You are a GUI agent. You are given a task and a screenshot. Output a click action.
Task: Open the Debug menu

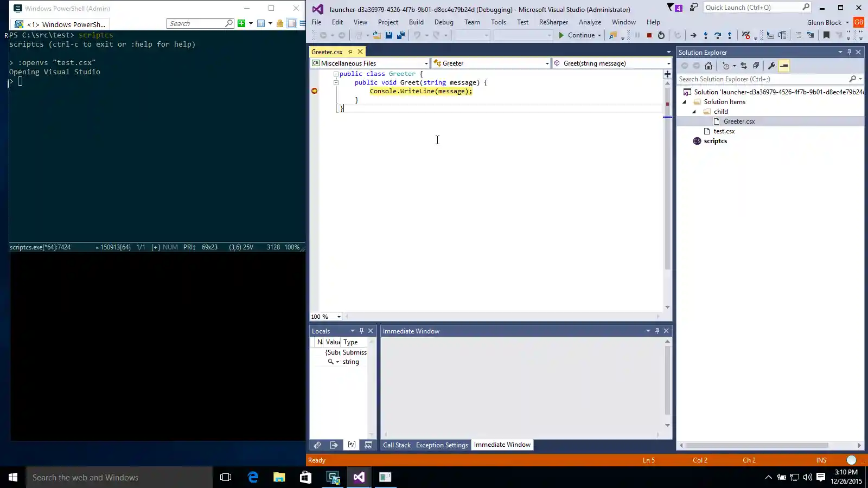click(x=444, y=22)
